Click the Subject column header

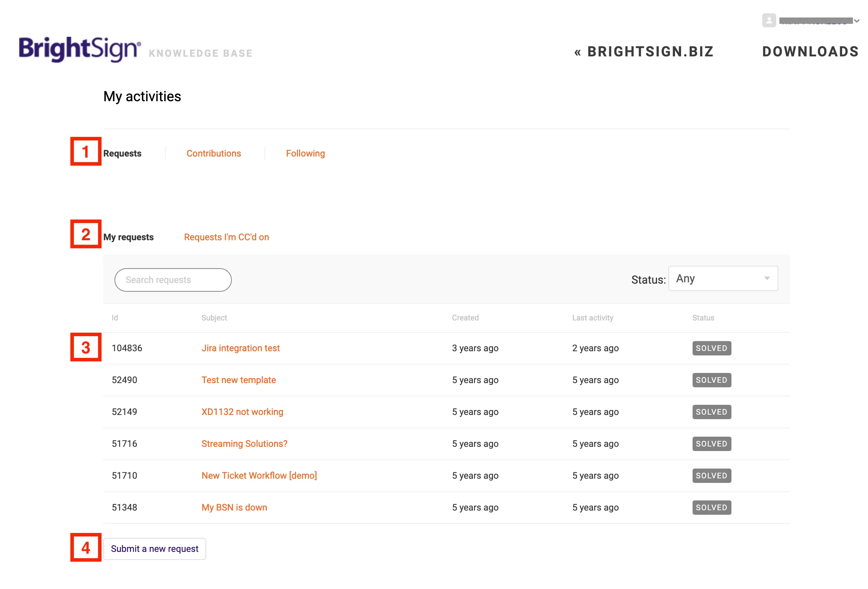pyautogui.click(x=214, y=318)
